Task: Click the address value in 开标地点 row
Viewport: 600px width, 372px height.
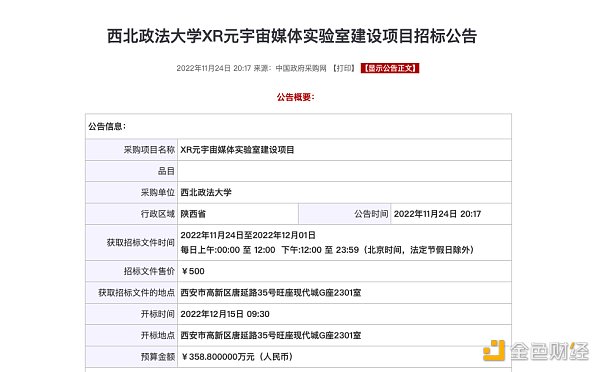Action: coord(271,336)
